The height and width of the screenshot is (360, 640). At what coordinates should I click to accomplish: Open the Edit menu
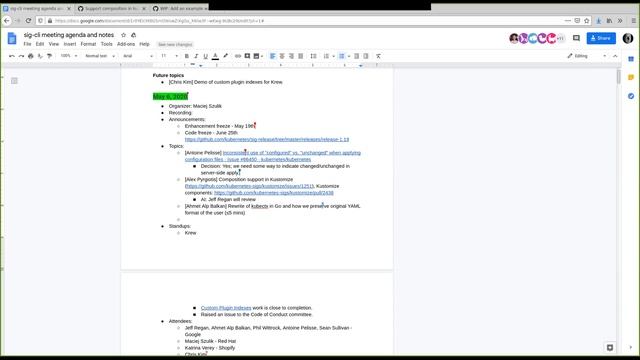pyautogui.click(x=40, y=44)
